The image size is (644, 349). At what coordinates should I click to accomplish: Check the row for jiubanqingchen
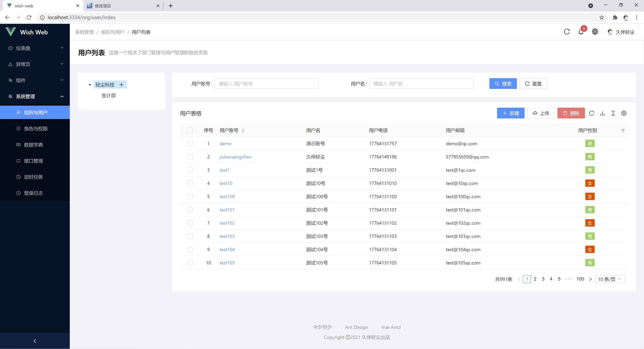tap(190, 157)
